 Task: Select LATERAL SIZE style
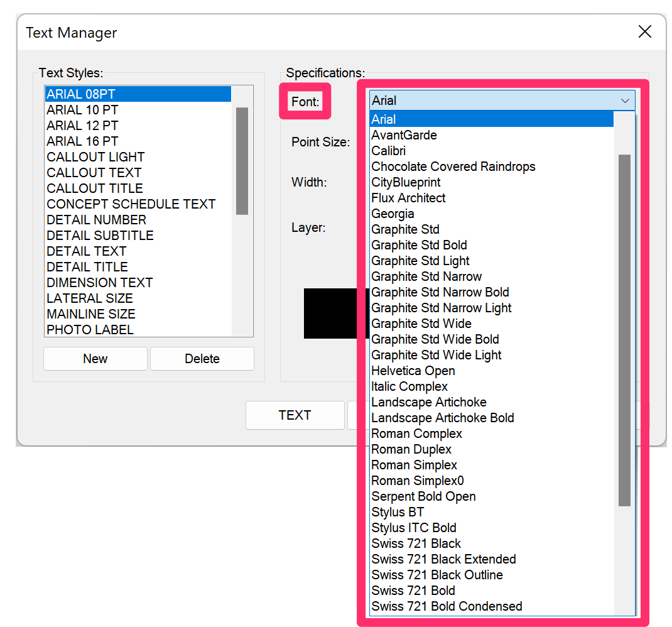click(x=138, y=298)
